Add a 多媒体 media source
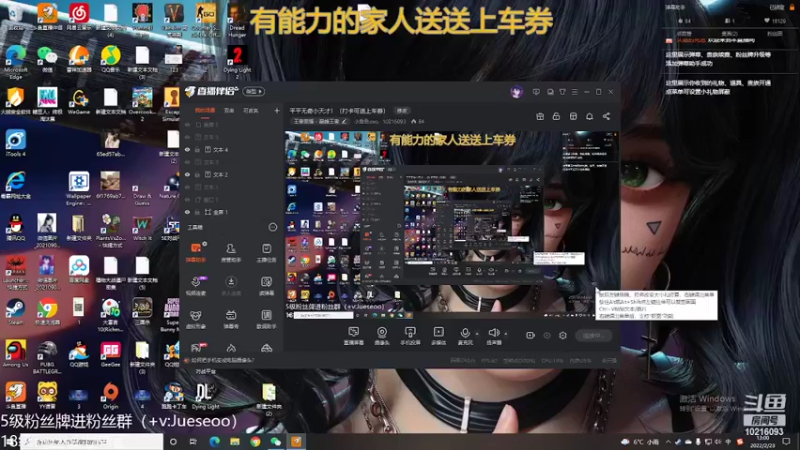This screenshot has width=800, height=450. click(438, 336)
